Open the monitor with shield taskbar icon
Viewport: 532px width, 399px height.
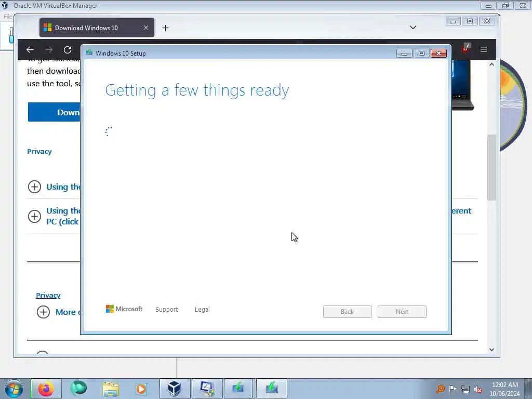(x=207, y=389)
